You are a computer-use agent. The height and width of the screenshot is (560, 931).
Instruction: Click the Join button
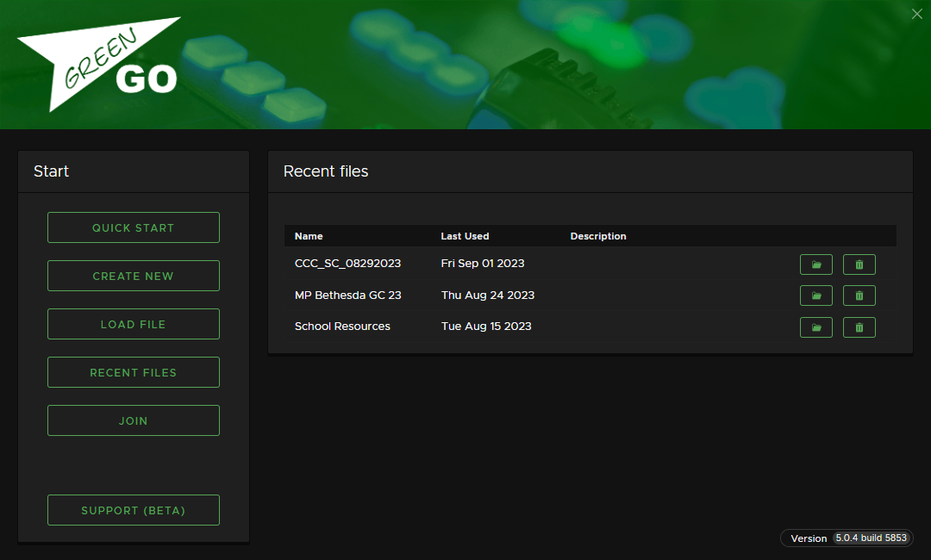133,420
